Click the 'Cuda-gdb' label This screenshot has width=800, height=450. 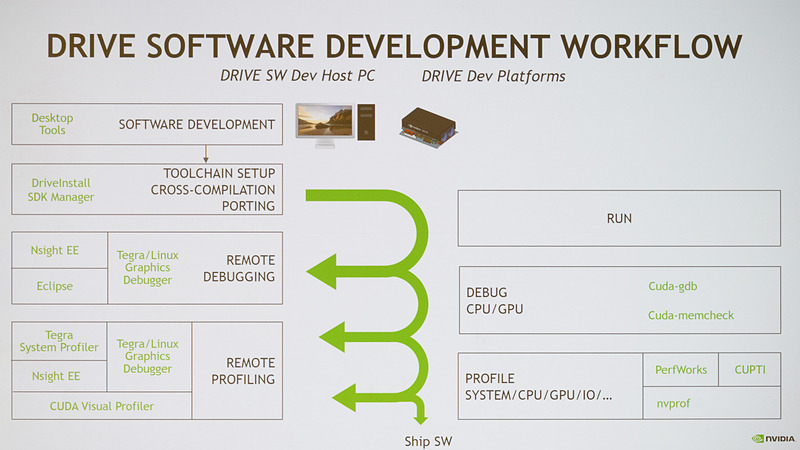point(672,286)
